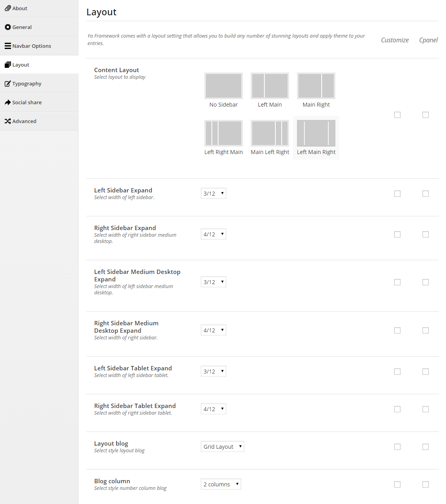Open the Left Sidebar Expand dropdown
This screenshot has width=446, height=504.
(x=213, y=193)
